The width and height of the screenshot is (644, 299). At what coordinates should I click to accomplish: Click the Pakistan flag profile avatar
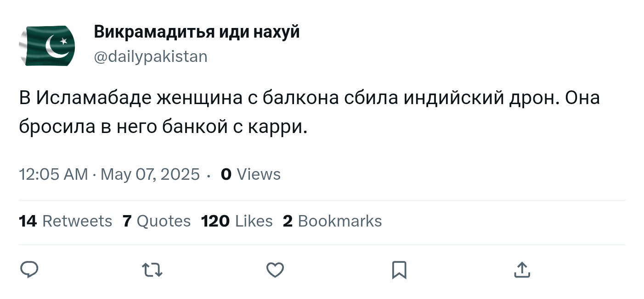click(47, 46)
